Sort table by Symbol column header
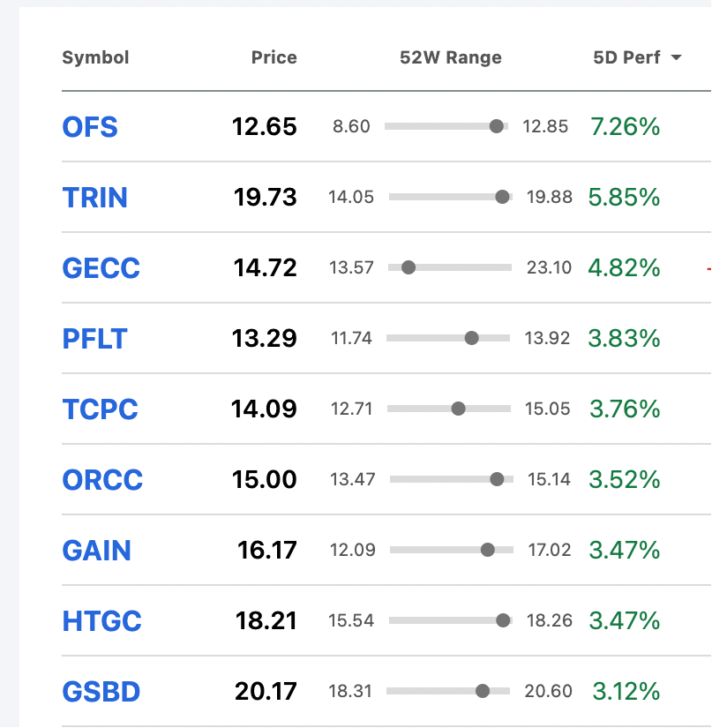 95,58
